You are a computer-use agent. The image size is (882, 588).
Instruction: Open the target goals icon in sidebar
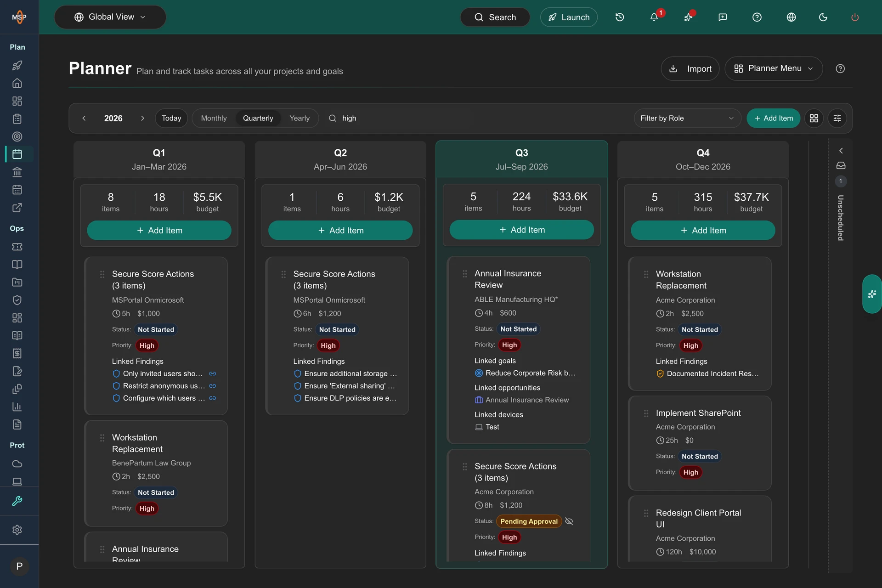[x=17, y=136]
